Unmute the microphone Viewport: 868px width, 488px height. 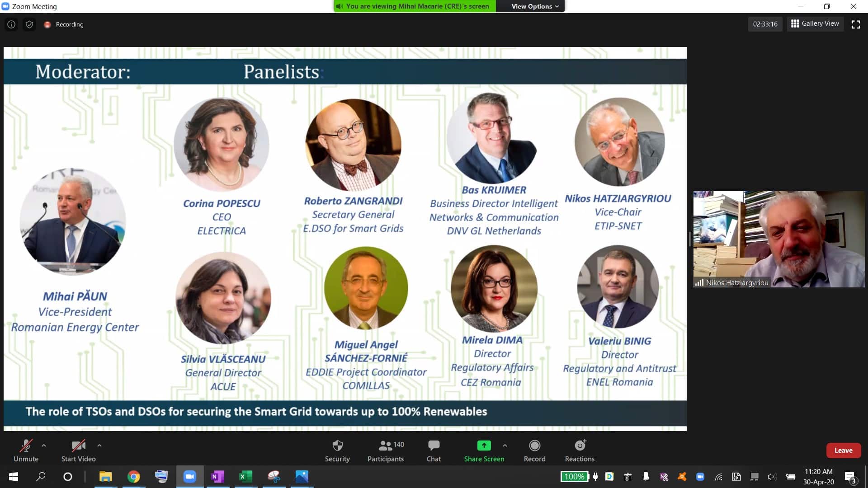pyautogui.click(x=26, y=450)
